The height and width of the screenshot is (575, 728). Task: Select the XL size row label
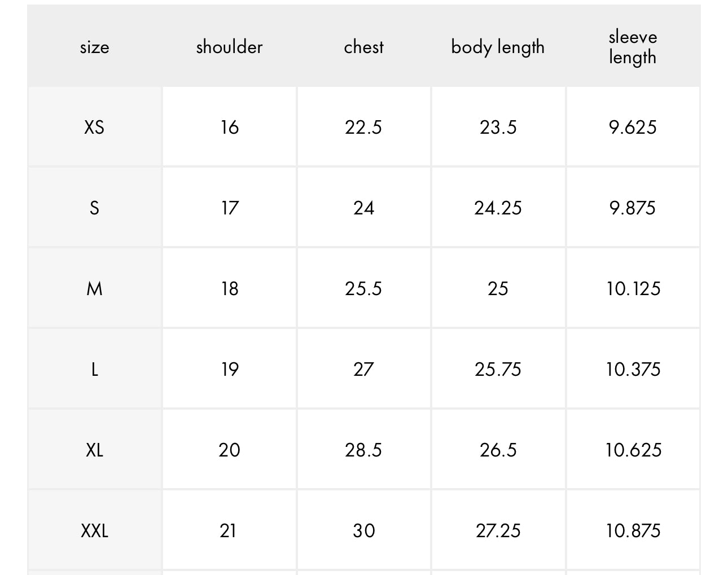94,450
